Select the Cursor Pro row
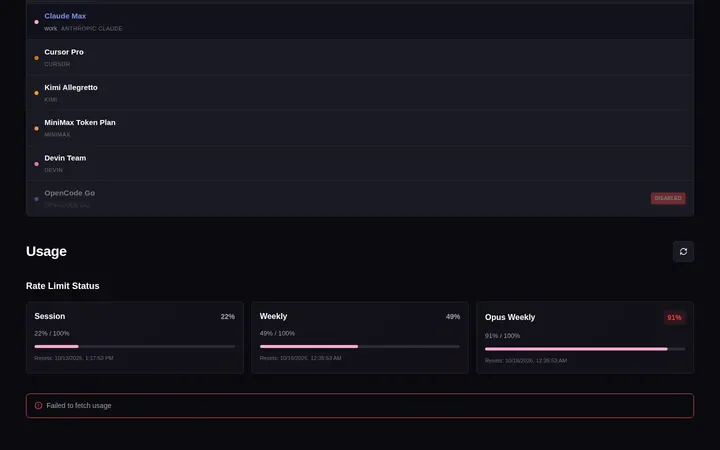Screen dimensions: 720x450 click(x=360, y=57)
